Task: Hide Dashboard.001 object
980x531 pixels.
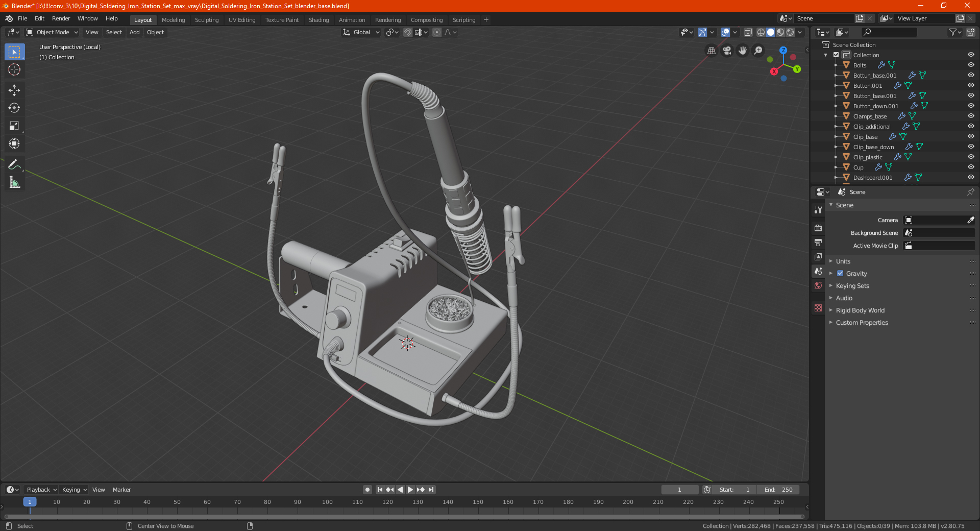Action: (971, 178)
